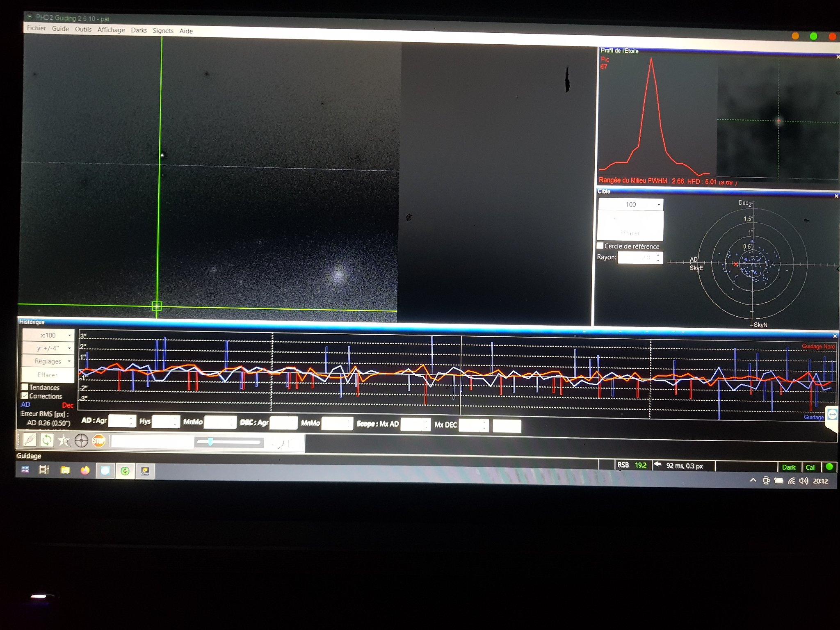Click the gamma slider in the toolbar

[229, 442]
